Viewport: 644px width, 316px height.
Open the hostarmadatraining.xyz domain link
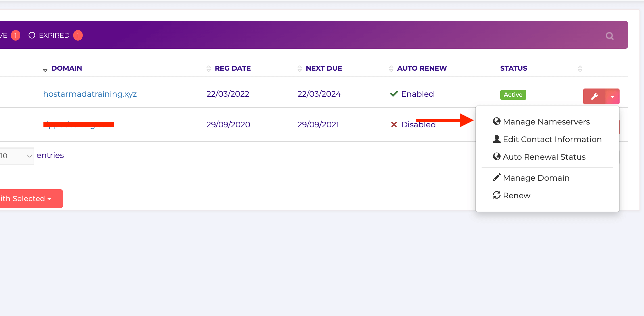(90, 94)
